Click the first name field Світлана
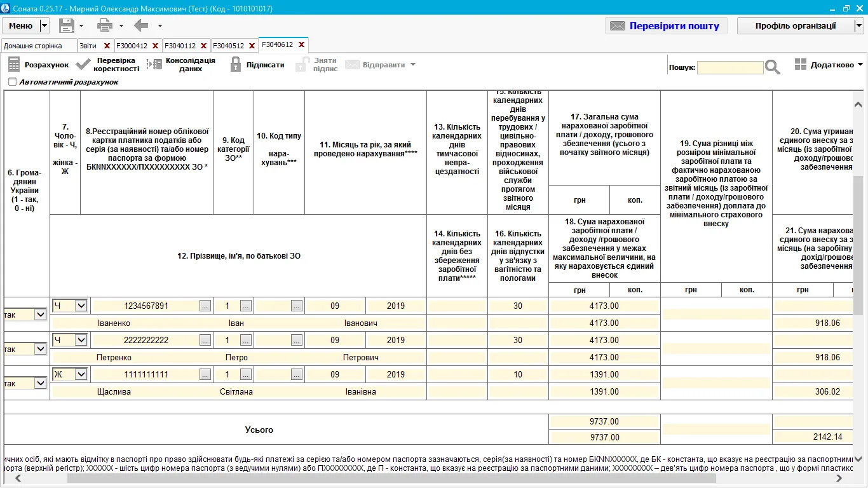868x488 pixels. [x=236, y=391]
